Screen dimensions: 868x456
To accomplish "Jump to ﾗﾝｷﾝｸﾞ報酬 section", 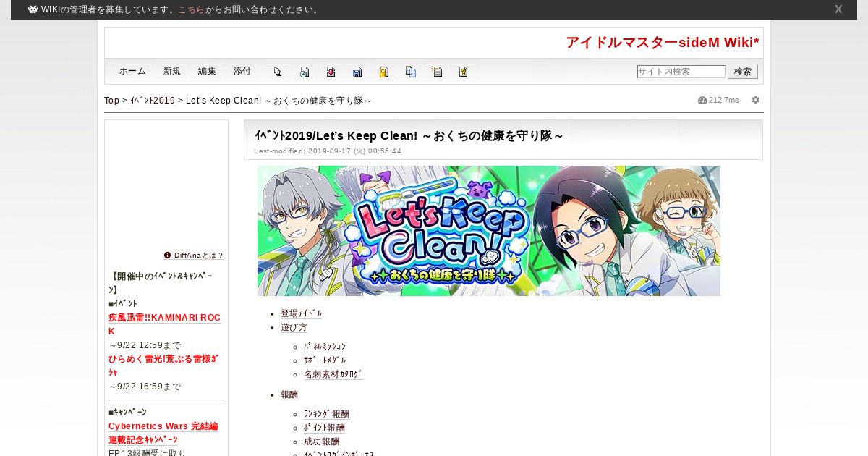I will coord(326,414).
